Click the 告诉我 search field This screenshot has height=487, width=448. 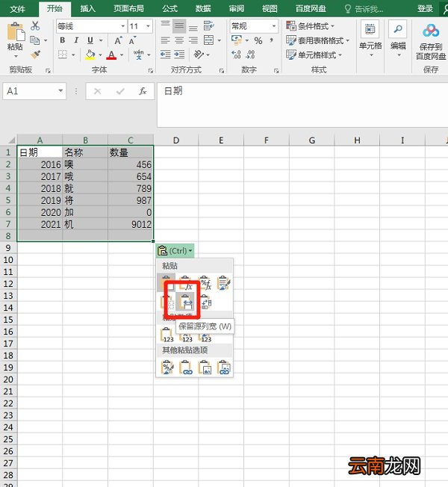tap(364, 9)
